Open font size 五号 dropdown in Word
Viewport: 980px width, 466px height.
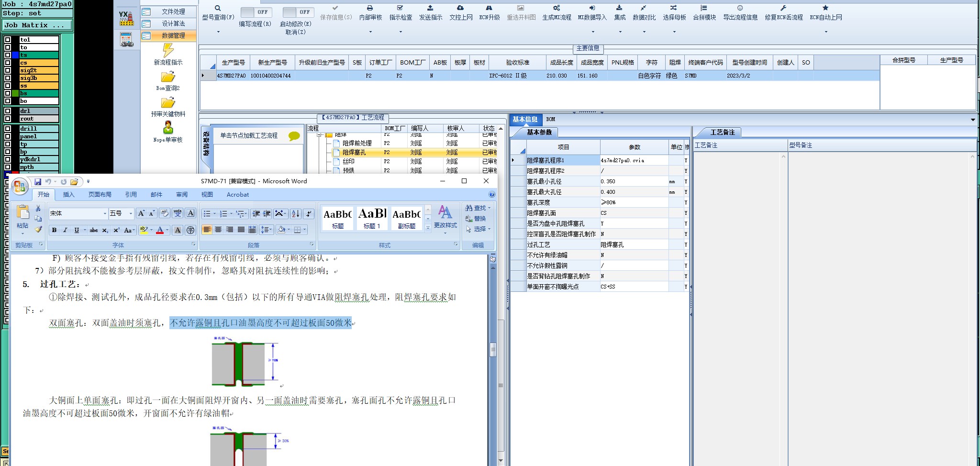[131, 213]
